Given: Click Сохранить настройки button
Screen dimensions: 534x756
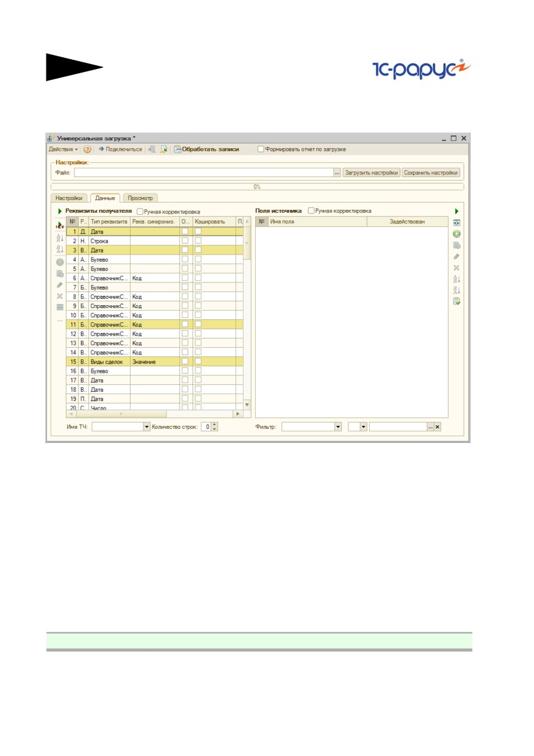Looking at the screenshot, I should pos(431,173).
